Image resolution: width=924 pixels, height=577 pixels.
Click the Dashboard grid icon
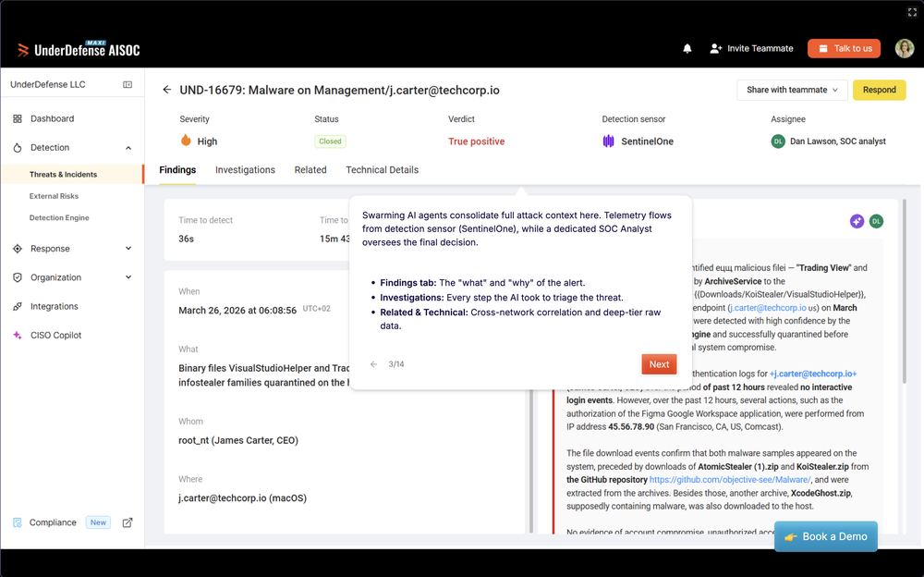click(x=17, y=118)
